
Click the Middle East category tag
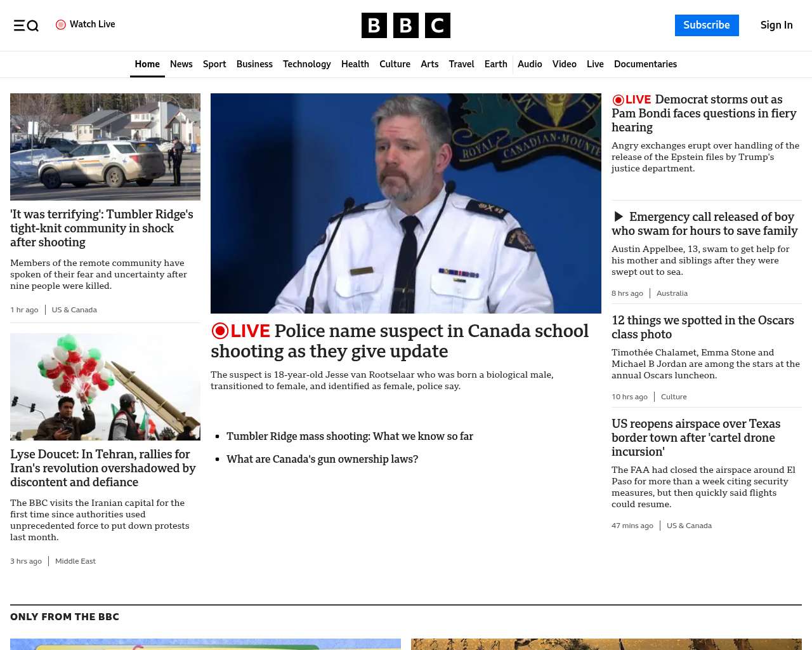(75, 561)
